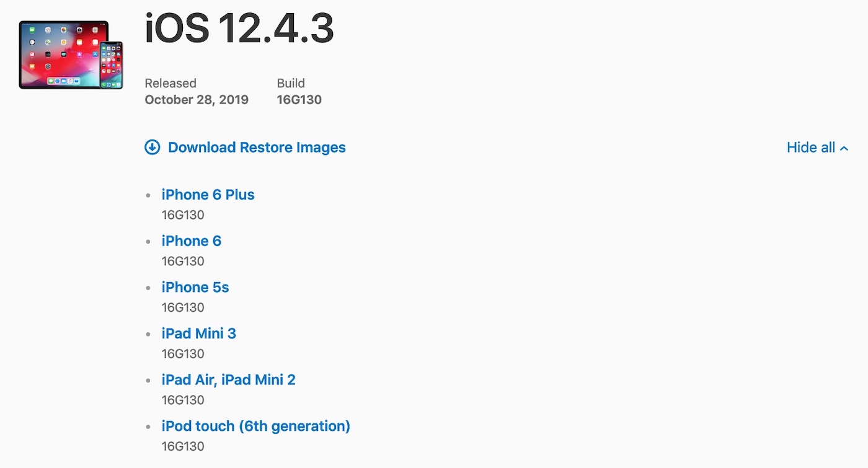Choose the iPad Mini 3 restore image
The image size is (868, 468).
point(199,333)
